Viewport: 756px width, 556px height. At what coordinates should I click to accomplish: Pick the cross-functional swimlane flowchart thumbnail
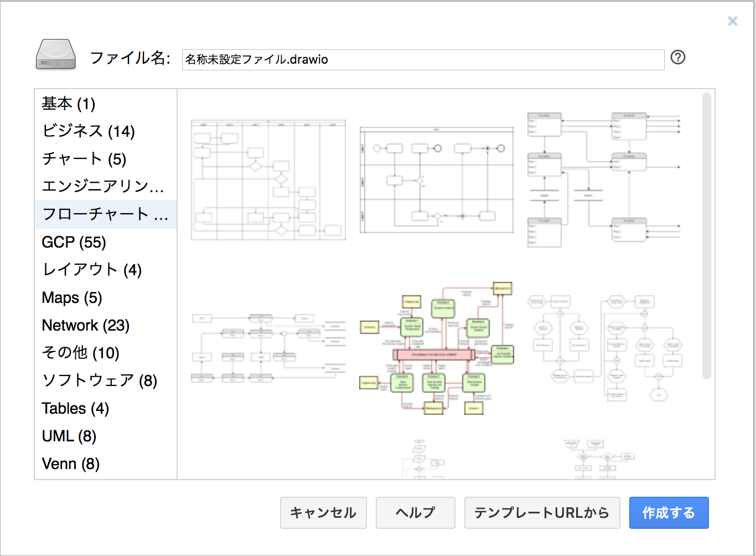[x=268, y=180]
